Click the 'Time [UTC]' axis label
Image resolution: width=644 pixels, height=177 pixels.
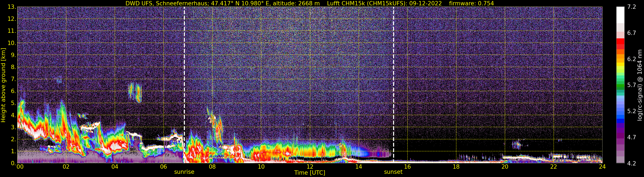click(310, 173)
